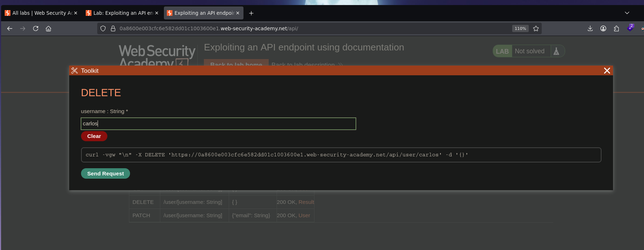Click the Result link in DELETE row
644x250 pixels.
pyautogui.click(x=306, y=202)
